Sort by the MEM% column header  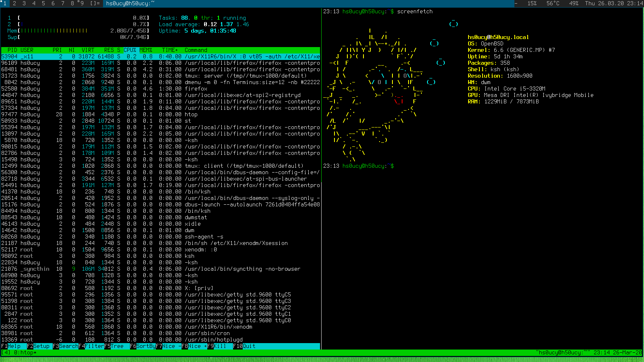(146, 50)
